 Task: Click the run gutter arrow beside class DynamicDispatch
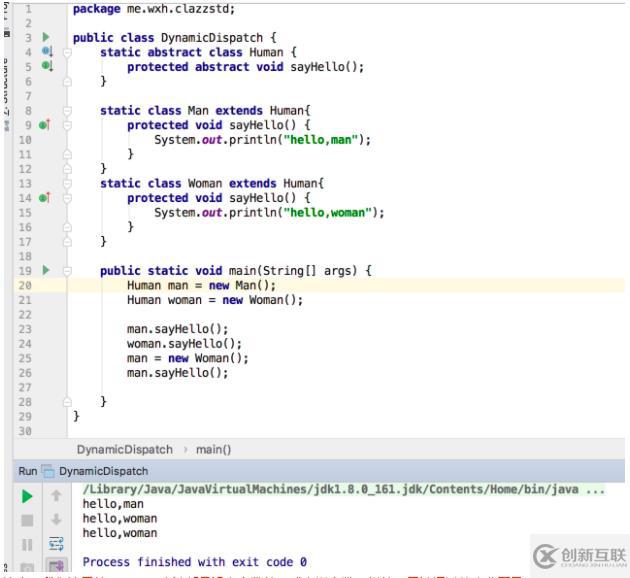click(46, 37)
